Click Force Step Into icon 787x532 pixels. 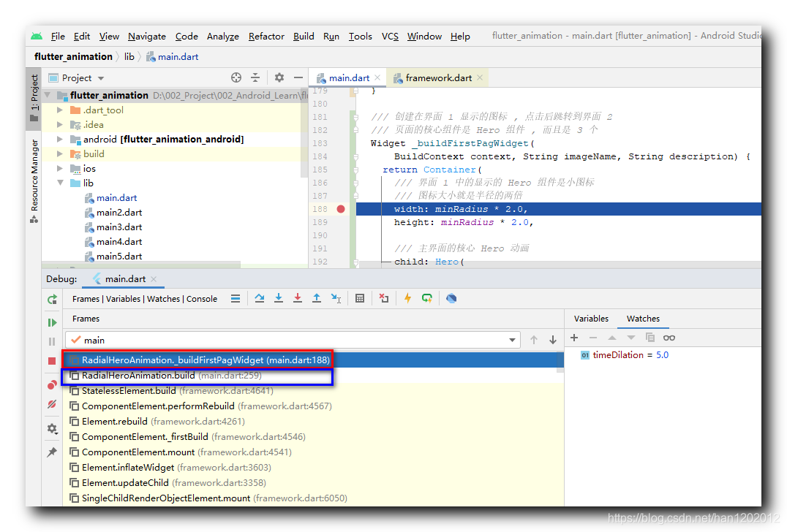pyautogui.click(x=298, y=299)
